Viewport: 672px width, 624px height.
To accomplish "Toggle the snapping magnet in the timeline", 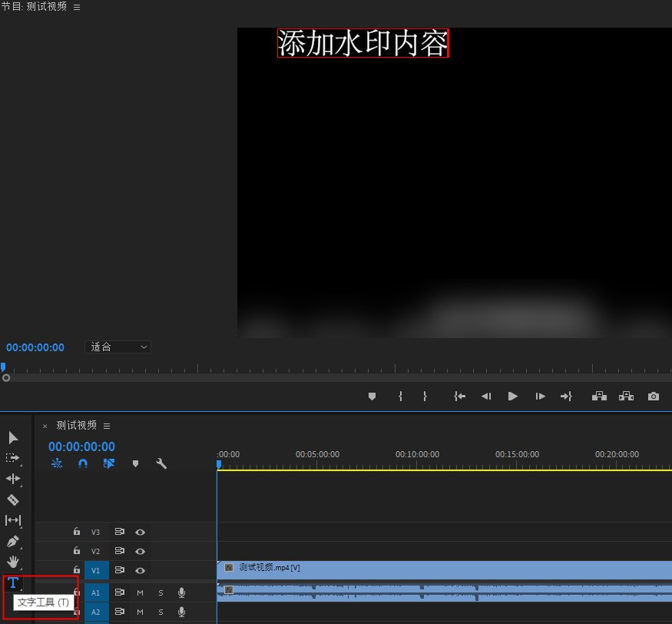I will tap(82, 463).
